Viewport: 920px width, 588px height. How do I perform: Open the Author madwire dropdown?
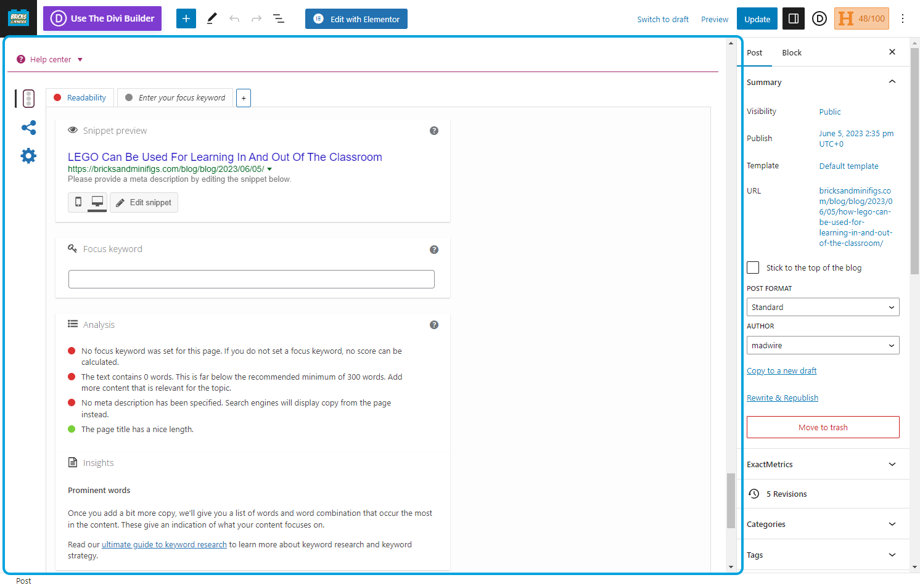823,345
